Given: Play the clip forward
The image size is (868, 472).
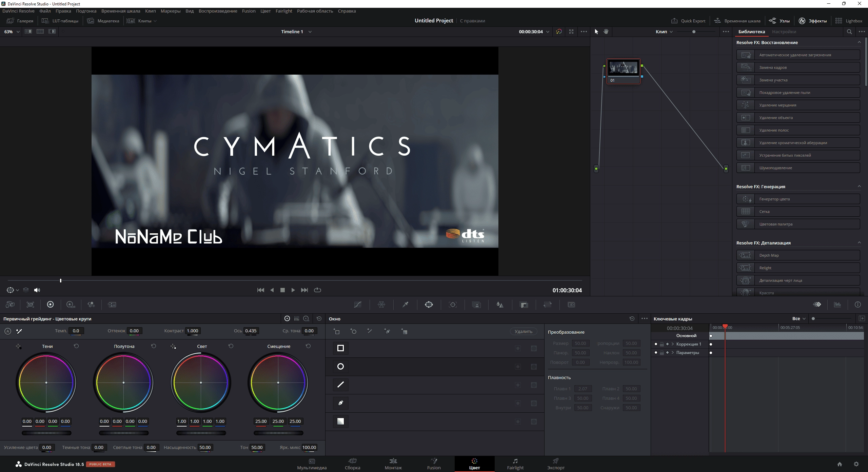Looking at the screenshot, I should [293, 290].
